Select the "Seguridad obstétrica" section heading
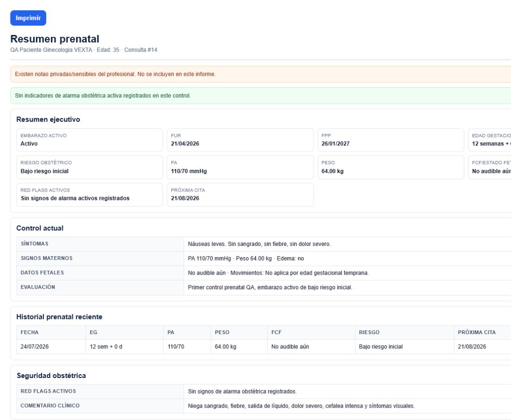The height and width of the screenshot is (420, 511). [x=51, y=376]
